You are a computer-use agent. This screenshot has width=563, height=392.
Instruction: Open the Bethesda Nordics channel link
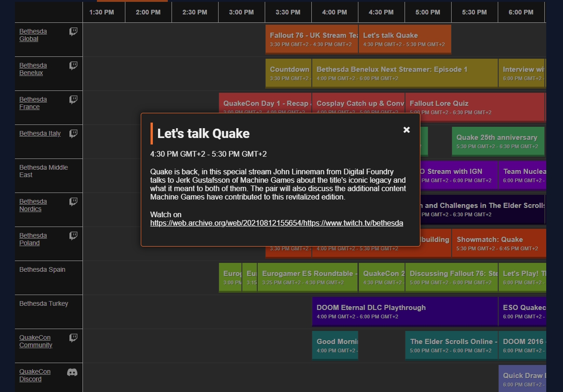[33, 205]
